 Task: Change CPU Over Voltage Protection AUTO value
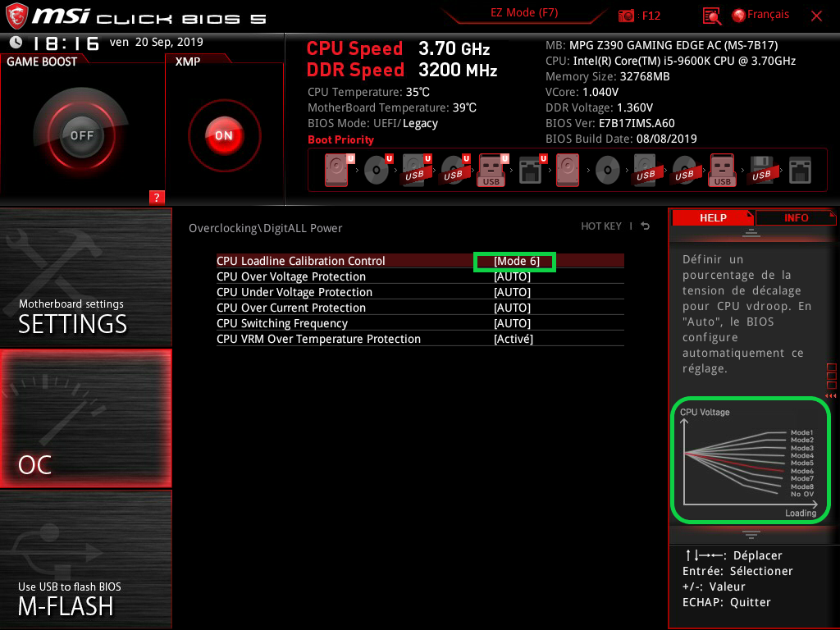point(512,276)
